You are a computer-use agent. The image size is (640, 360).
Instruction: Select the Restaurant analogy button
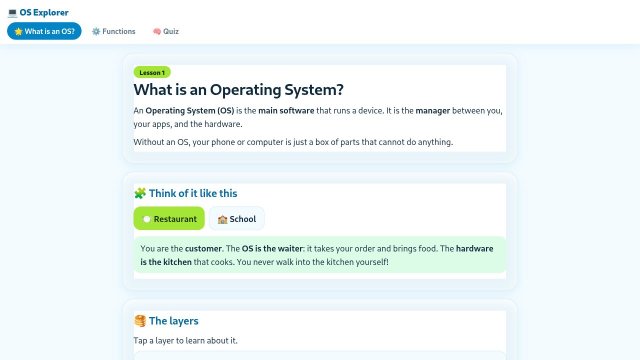(169, 218)
